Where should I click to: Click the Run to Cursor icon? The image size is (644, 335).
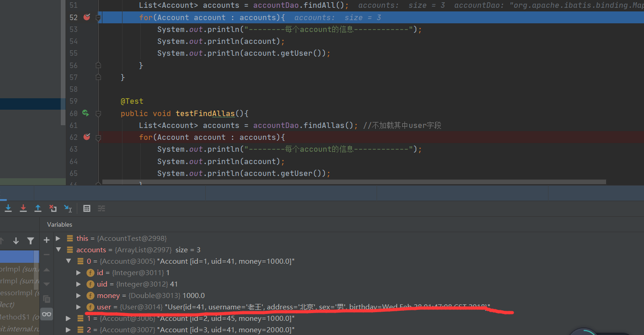[68, 208]
